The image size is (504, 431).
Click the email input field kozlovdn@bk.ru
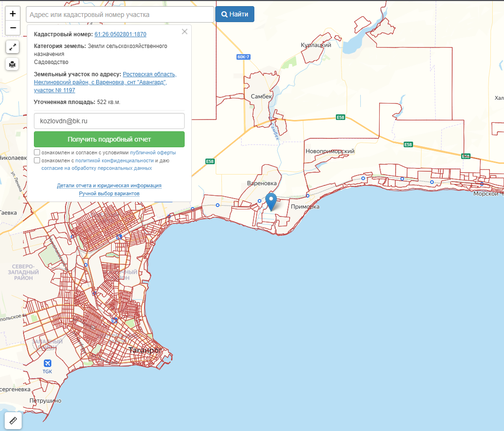coord(109,121)
